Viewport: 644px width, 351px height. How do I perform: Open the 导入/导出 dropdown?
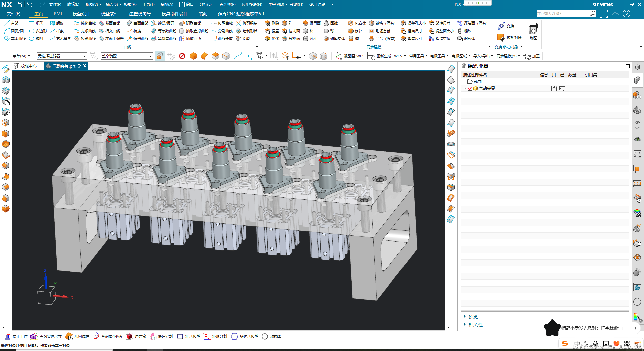tap(483, 56)
